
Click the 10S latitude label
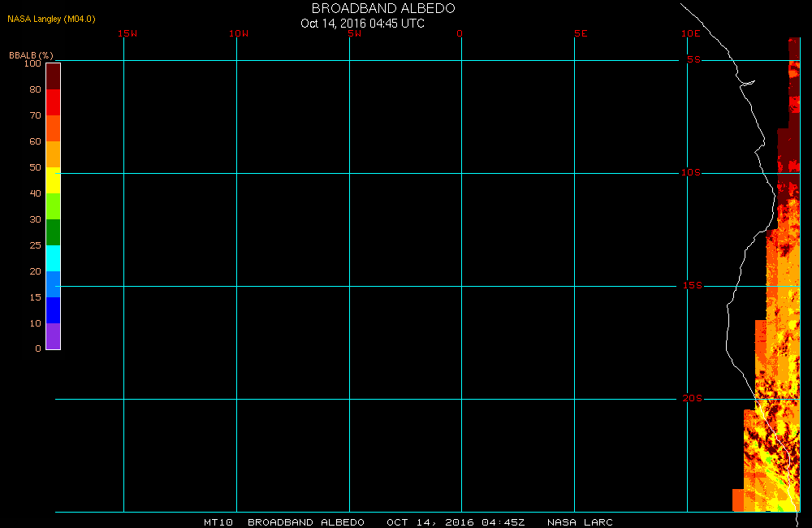coord(691,172)
